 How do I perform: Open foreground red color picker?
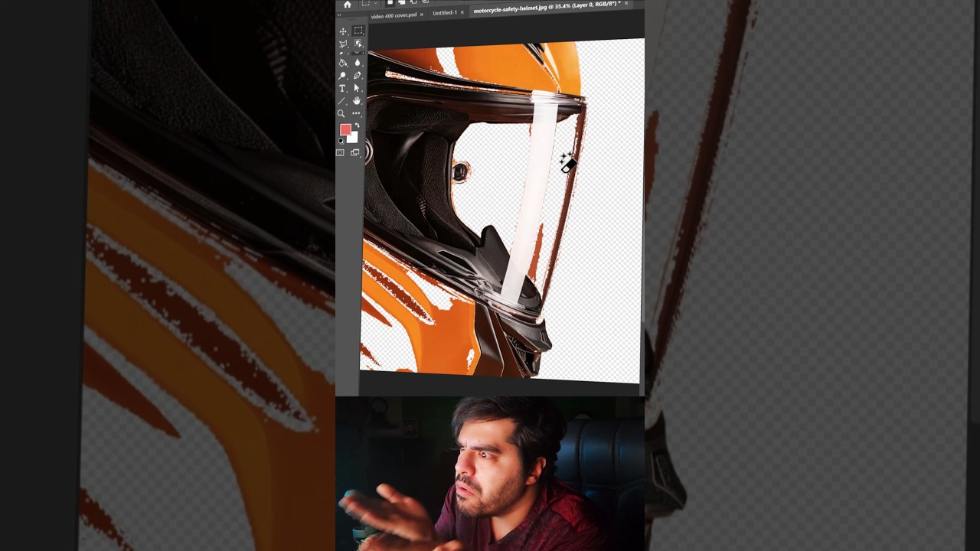click(345, 129)
